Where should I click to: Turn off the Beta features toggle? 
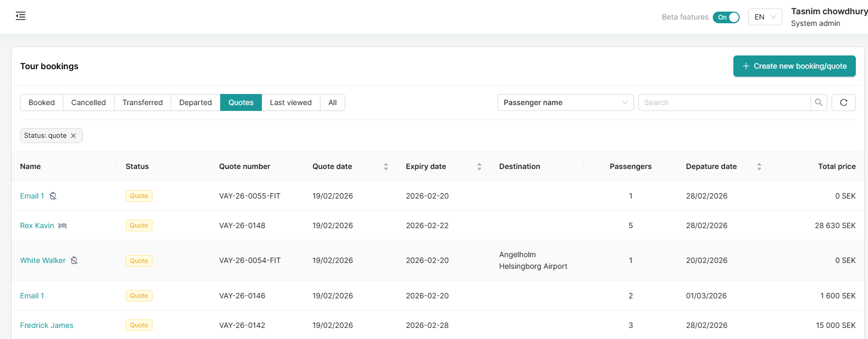click(726, 17)
